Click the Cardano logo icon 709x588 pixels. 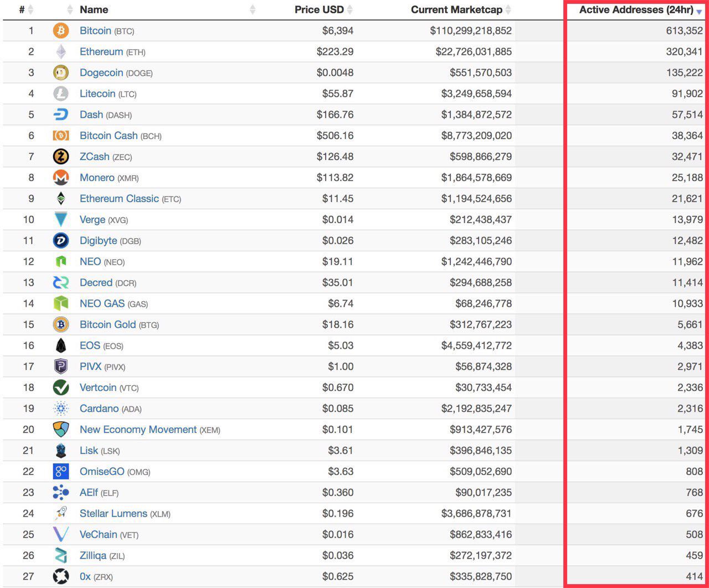tap(61, 409)
